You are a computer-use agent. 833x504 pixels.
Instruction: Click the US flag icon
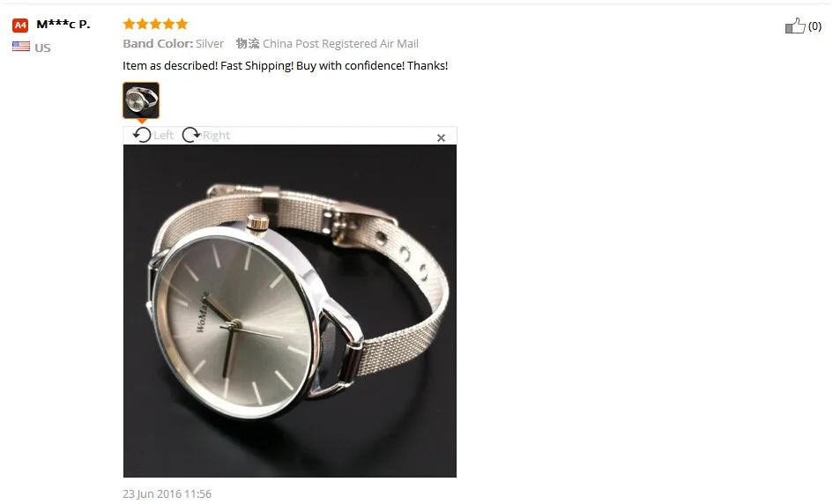pos(21,47)
